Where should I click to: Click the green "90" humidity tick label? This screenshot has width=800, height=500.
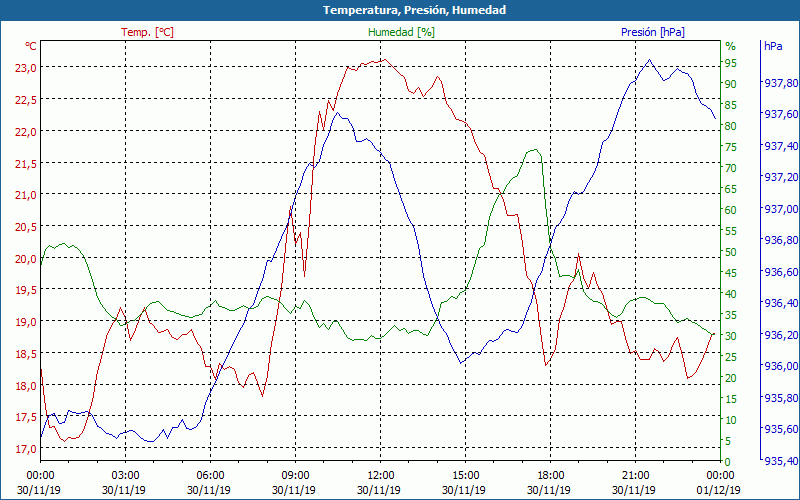[731, 84]
